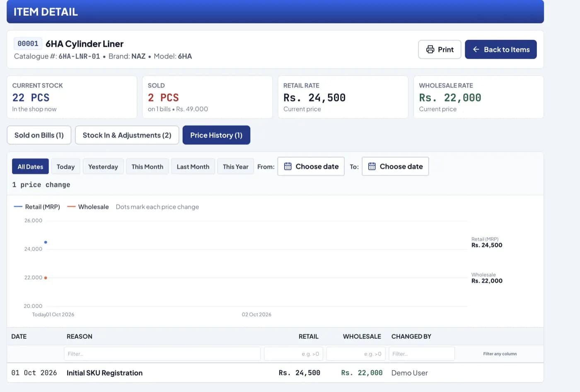This screenshot has width=580, height=392.
Task: Sort by the WHOLESALE column header
Action: pyautogui.click(x=362, y=336)
